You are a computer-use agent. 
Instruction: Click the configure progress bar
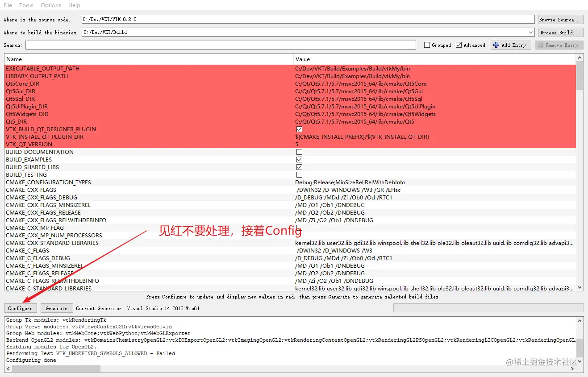coord(488,308)
